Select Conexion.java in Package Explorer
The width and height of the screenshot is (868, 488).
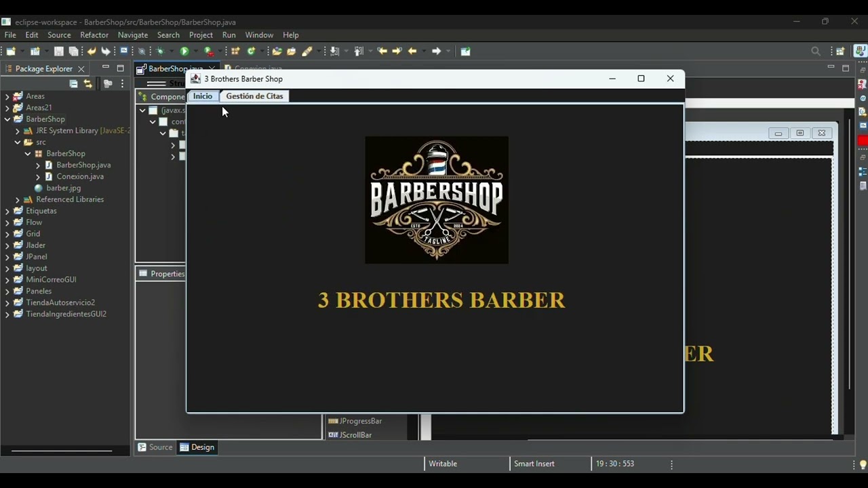[80, 176]
